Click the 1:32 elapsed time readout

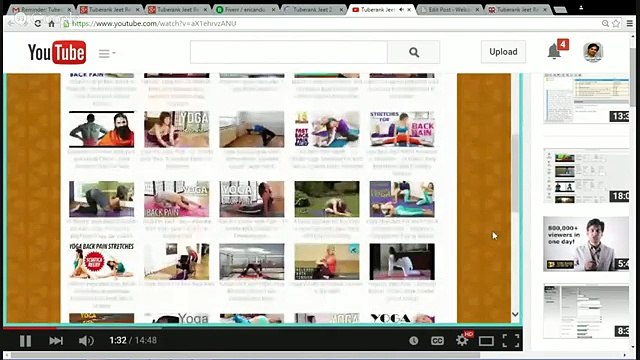[x=118, y=340]
